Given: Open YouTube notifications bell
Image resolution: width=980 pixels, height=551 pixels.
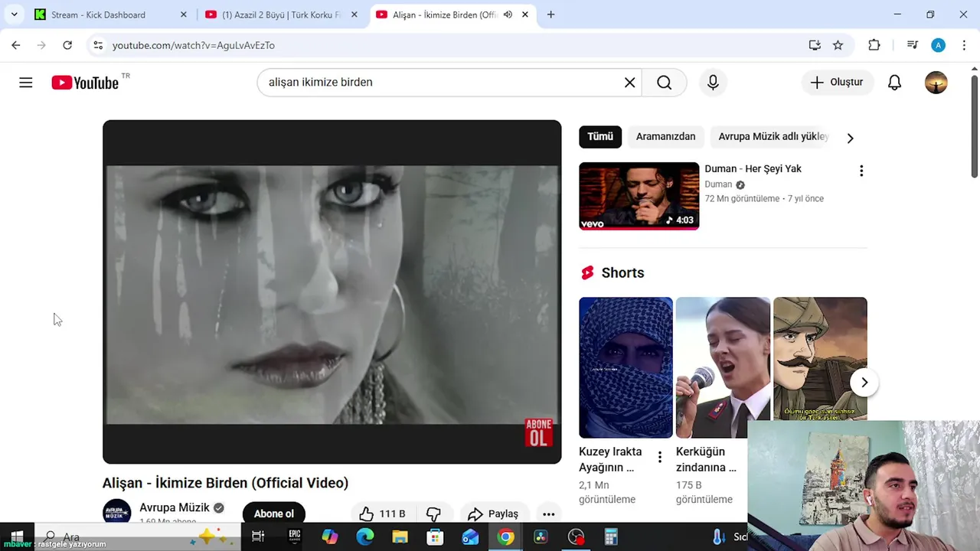Looking at the screenshot, I should [x=894, y=83].
